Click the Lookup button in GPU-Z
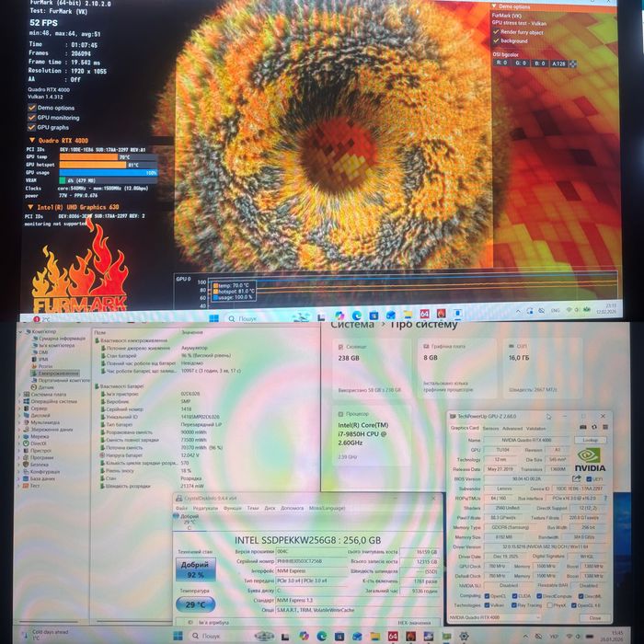Screen dimensions: 644x644 click(590, 440)
